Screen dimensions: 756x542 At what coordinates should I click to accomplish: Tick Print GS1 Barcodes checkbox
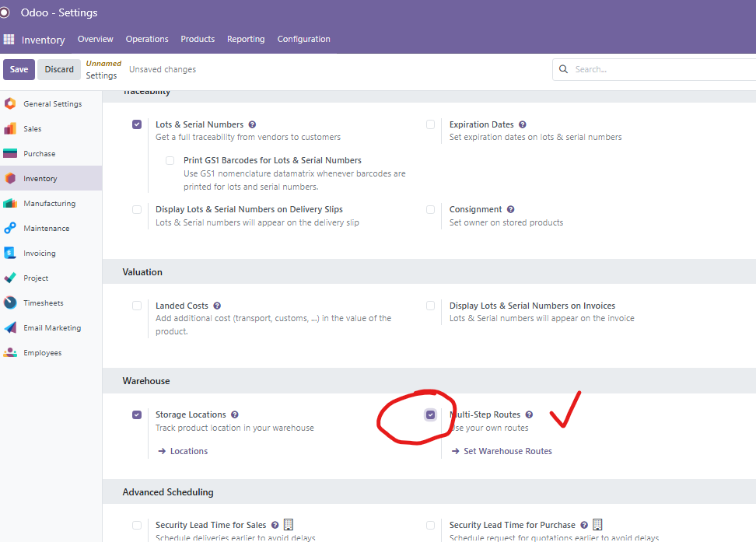click(x=170, y=161)
